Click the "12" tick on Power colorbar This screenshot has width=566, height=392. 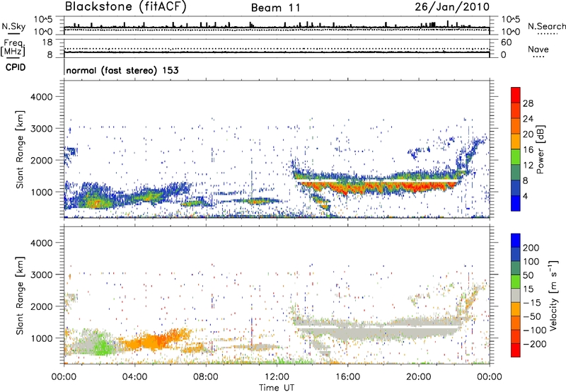pos(528,166)
